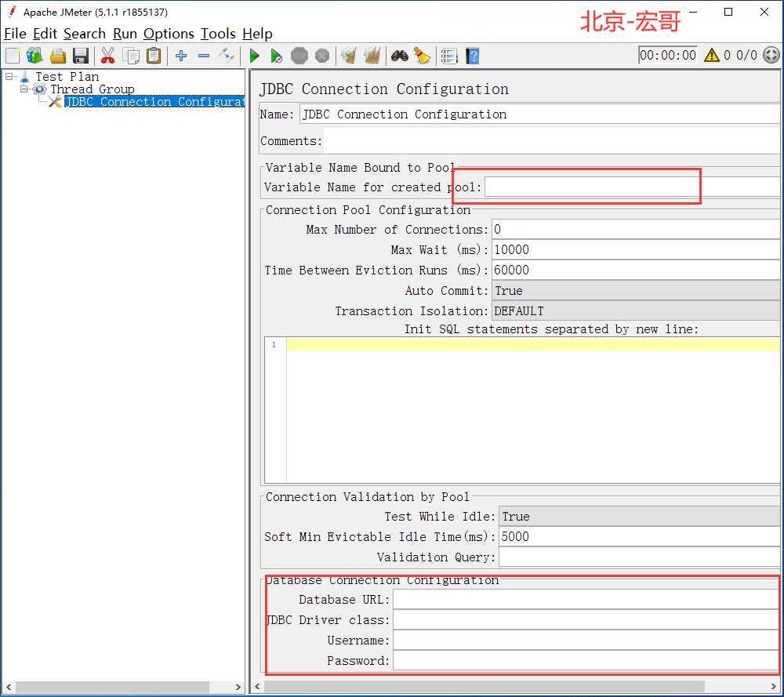Select Thread Group in the tree
This screenshot has width=784, height=697.
(93, 89)
